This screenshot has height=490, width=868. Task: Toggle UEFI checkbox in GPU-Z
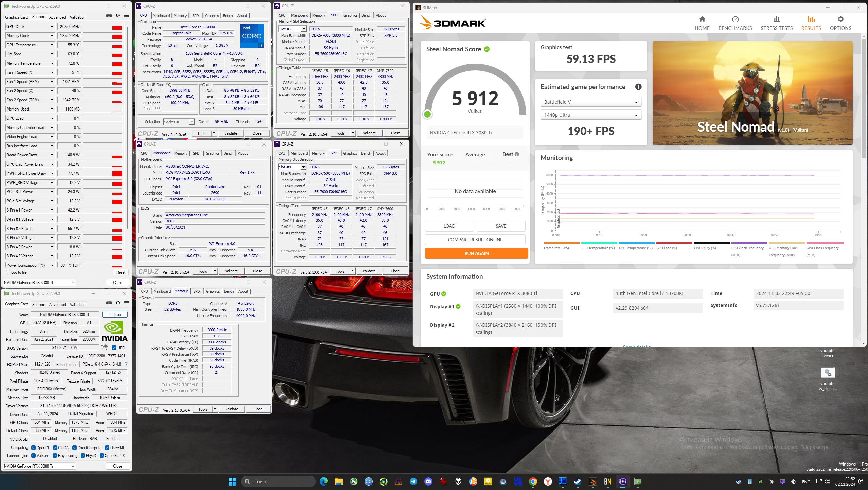[114, 348]
